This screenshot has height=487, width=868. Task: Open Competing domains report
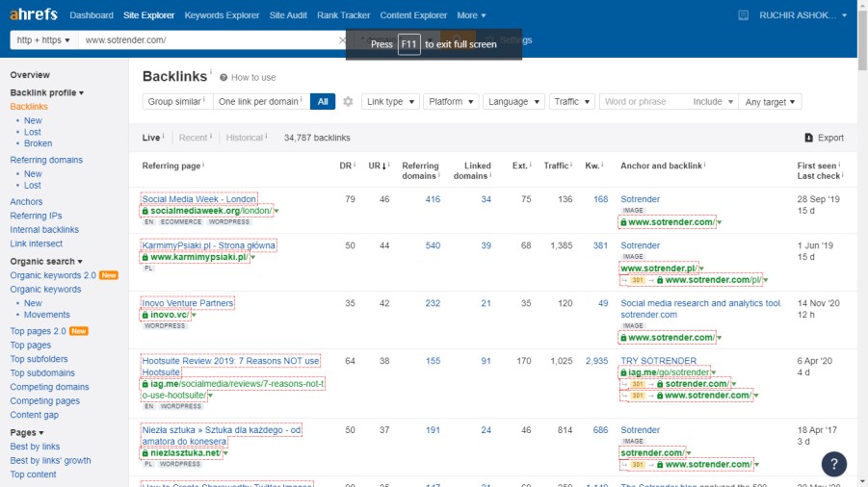point(49,387)
